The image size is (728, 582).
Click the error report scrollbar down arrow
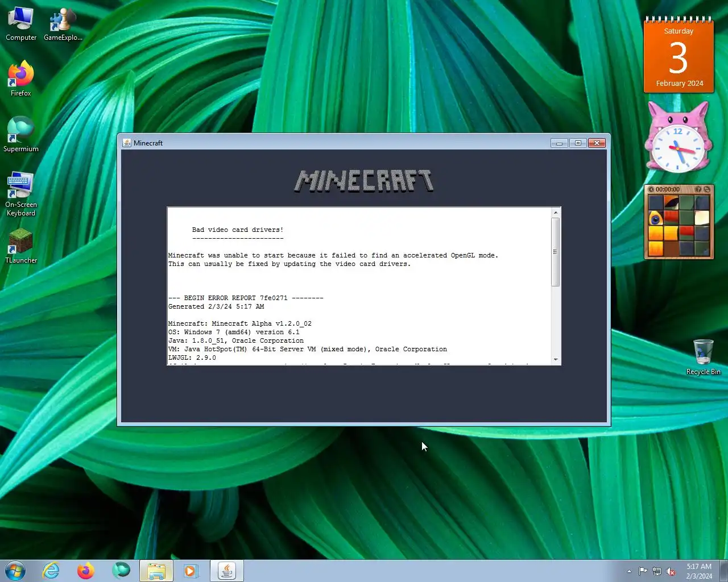(556, 360)
